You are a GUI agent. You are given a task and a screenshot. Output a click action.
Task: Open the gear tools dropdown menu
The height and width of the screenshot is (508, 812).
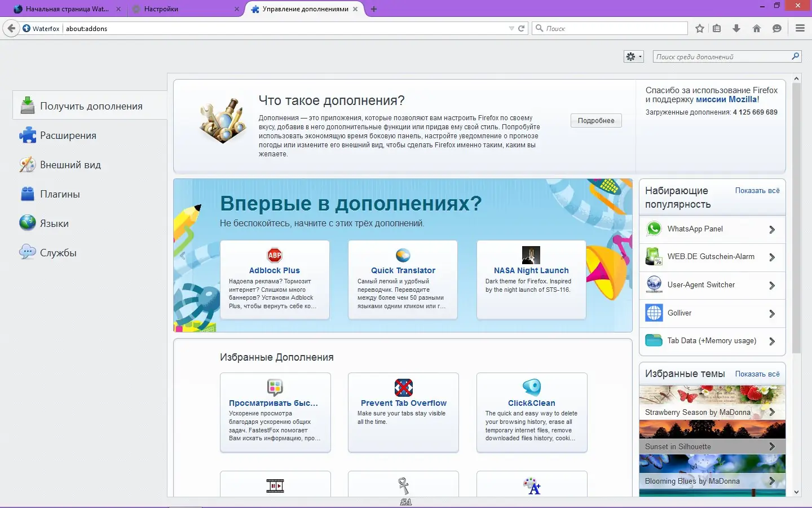pyautogui.click(x=634, y=56)
